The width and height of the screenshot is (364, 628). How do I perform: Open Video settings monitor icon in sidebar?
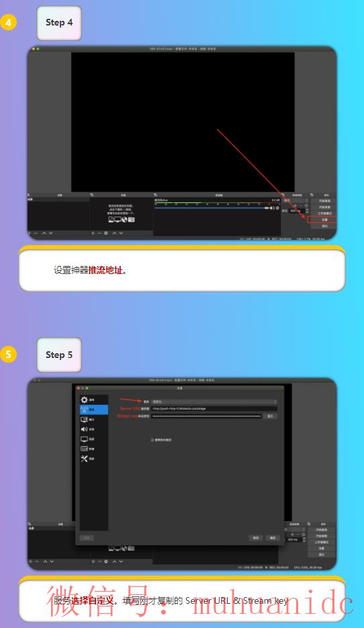coord(85,439)
